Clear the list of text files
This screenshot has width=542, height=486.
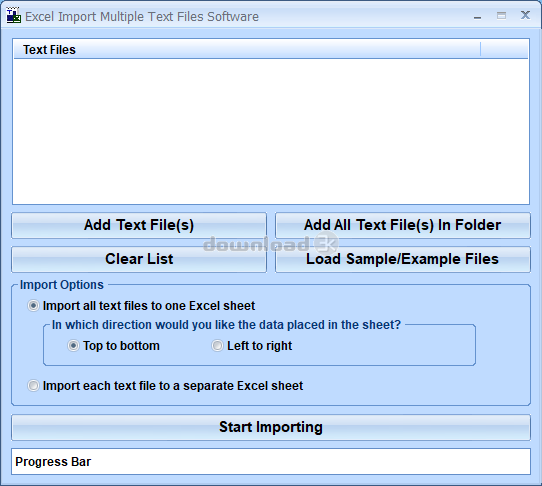(x=139, y=259)
